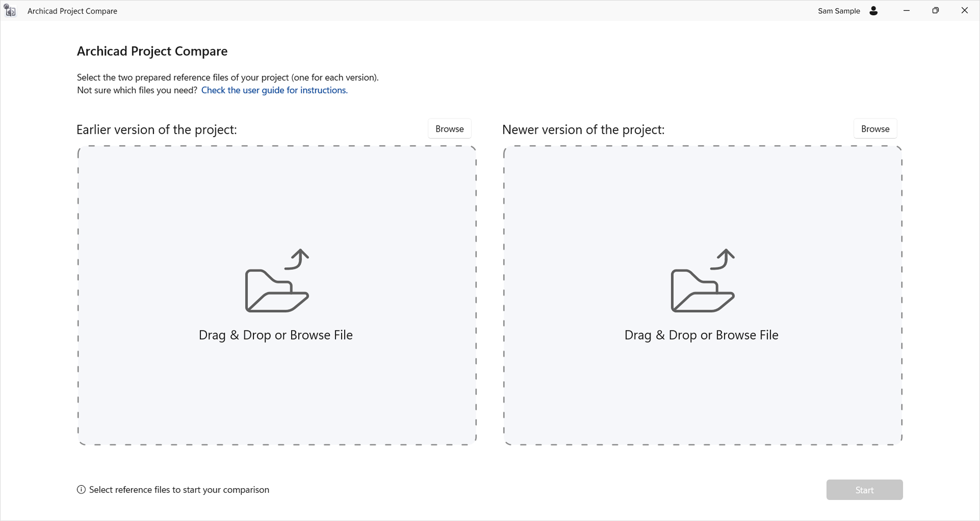Click the folder upload icon for newer version
Image resolution: width=980 pixels, height=521 pixels.
(x=702, y=281)
